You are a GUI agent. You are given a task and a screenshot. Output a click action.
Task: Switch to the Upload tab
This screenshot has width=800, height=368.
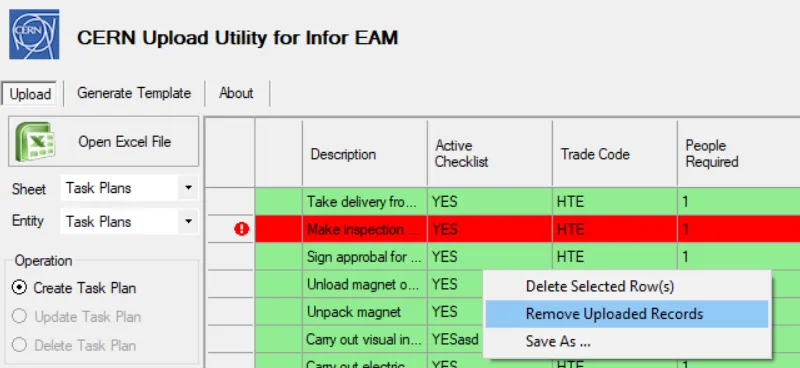click(x=31, y=94)
